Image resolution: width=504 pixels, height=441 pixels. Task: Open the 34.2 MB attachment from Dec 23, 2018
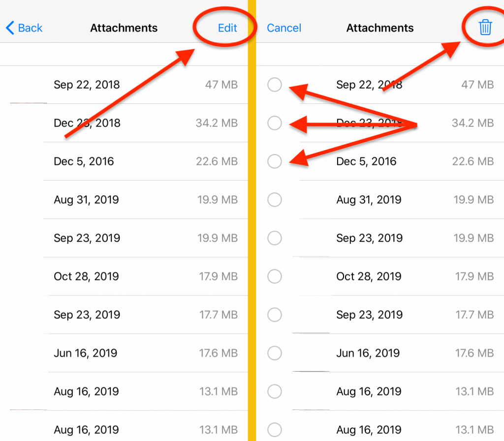123,123
